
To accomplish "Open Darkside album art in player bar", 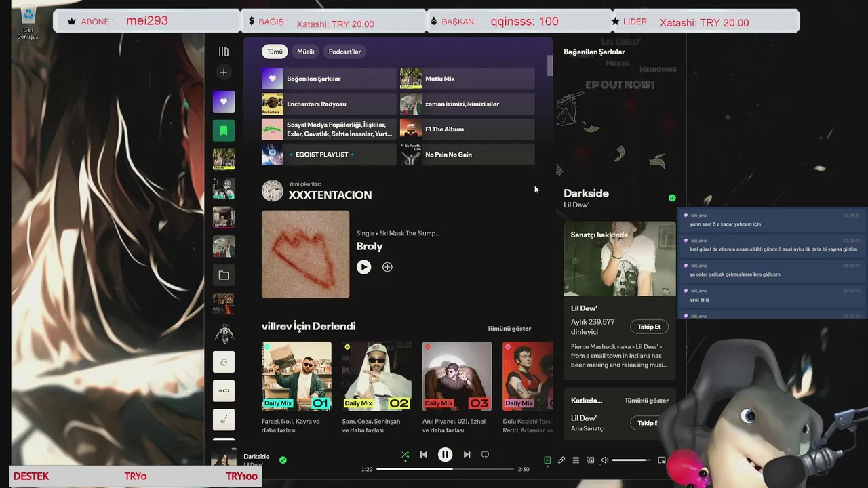I will 224,459.
